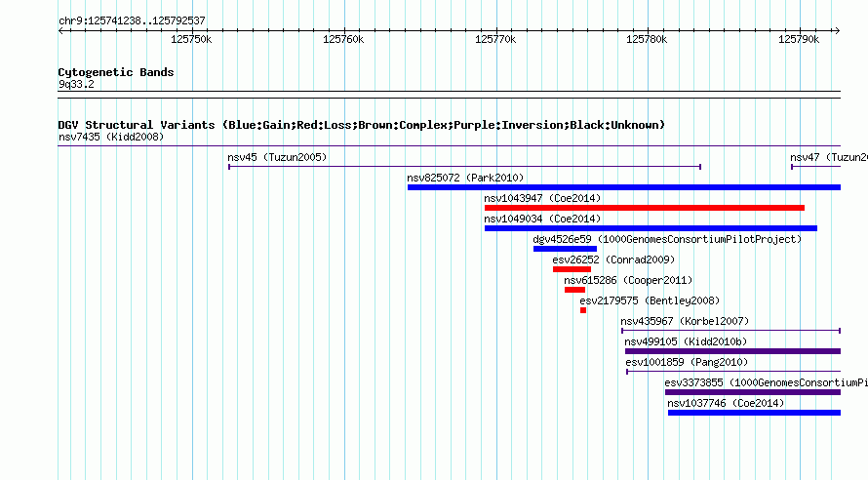Image resolution: width=868 pixels, height=480 pixels.
Task: Click the 125770k ruler position
Action: coord(495,39)
